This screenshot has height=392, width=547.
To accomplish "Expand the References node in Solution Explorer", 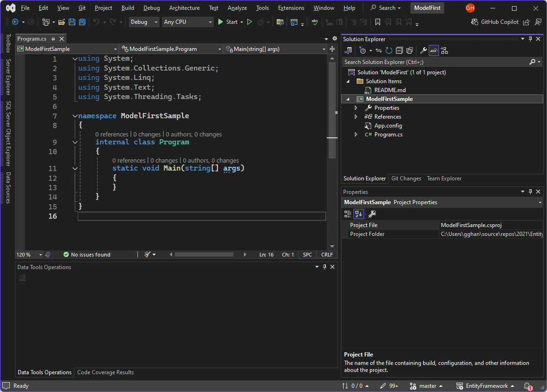I will (356, 116).
